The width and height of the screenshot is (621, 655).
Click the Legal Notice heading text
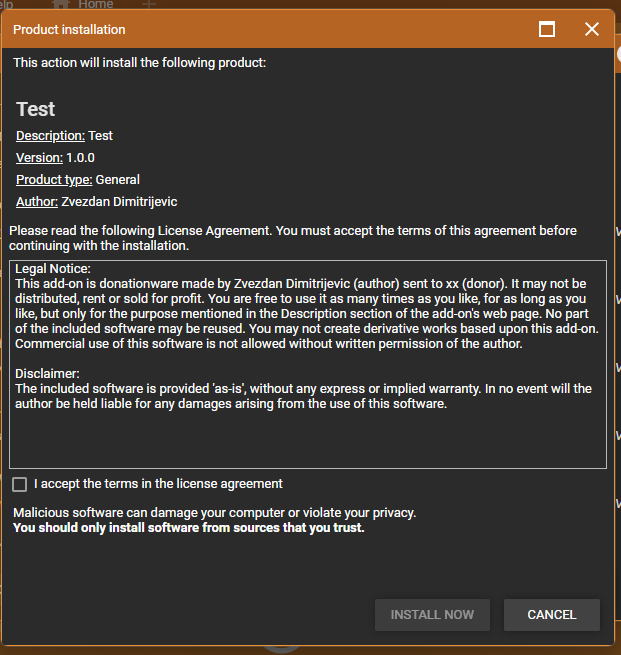pyautogui.click(x=53, y=269)
